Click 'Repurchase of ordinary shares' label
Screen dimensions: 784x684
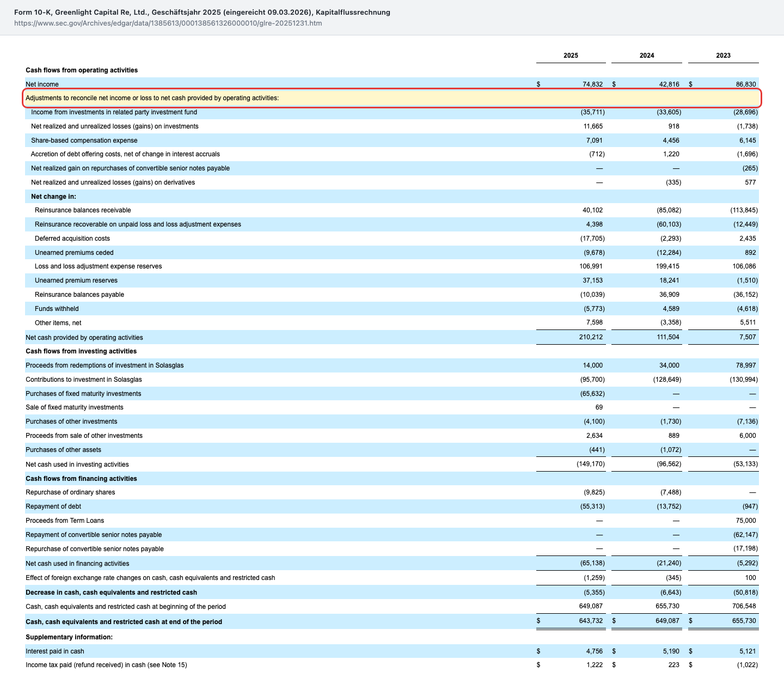(x=70, y=492)
